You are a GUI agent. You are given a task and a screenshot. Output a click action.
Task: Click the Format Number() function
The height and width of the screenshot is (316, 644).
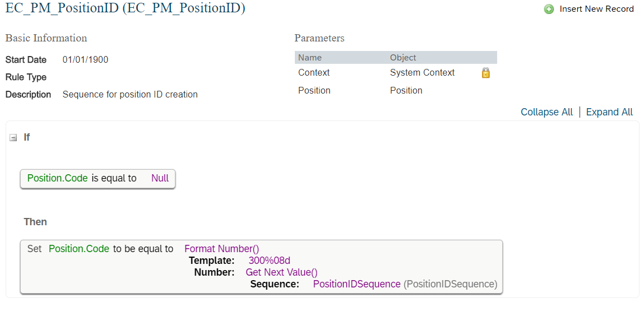222,249
